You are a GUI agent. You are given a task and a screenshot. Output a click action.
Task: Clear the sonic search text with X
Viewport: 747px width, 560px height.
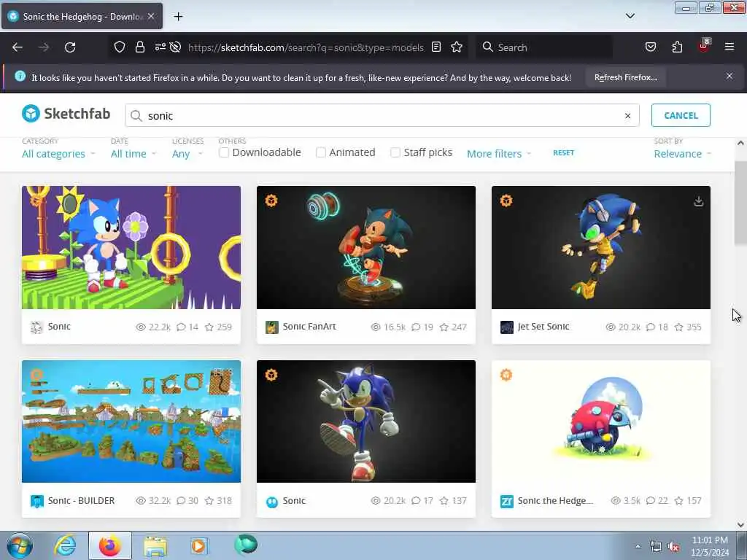(628, 116)
